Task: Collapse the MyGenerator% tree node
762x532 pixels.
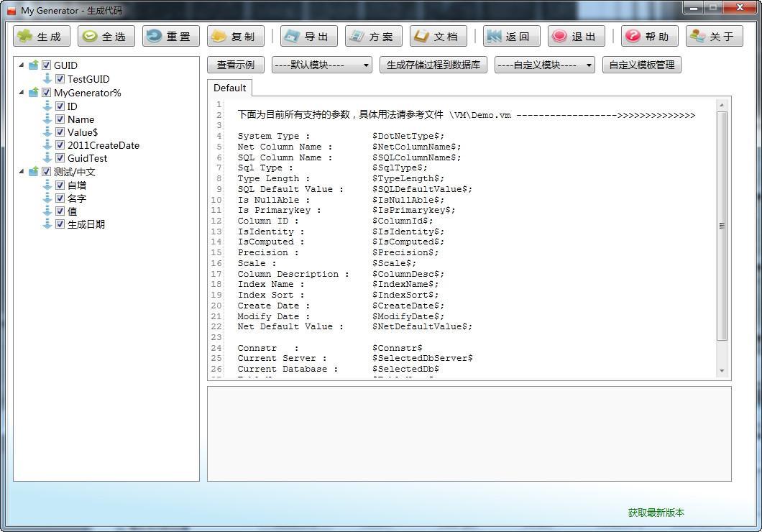Action: (x=22, y=93)
